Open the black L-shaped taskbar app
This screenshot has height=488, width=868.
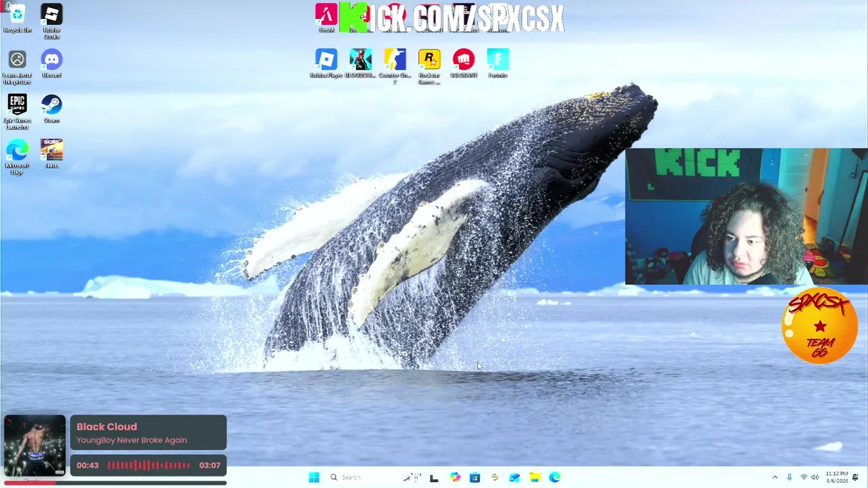(434, 477)
